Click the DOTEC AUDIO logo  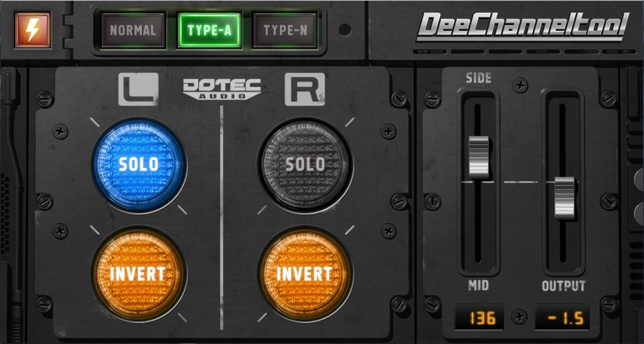pyautogui.click(x=222, y=88)
